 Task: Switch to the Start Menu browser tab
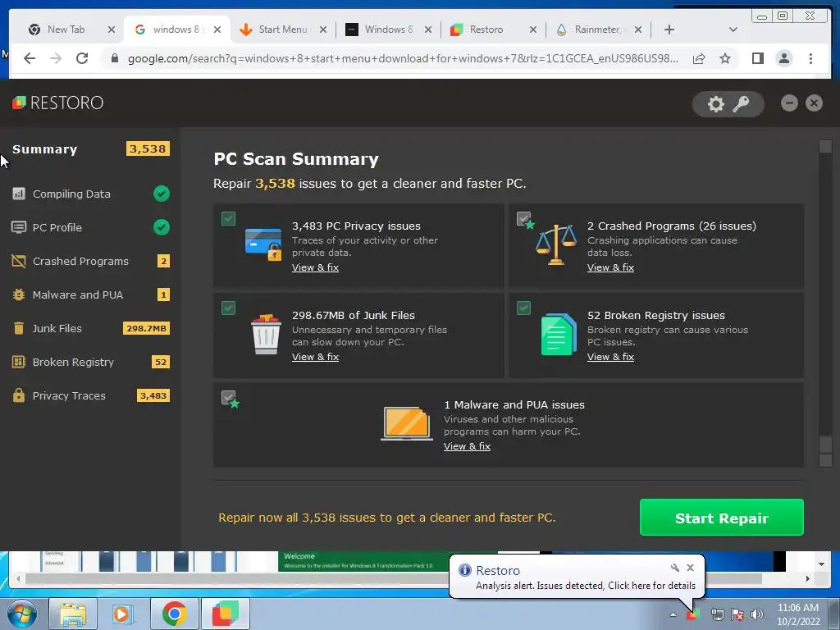click(x=282, y=30)
